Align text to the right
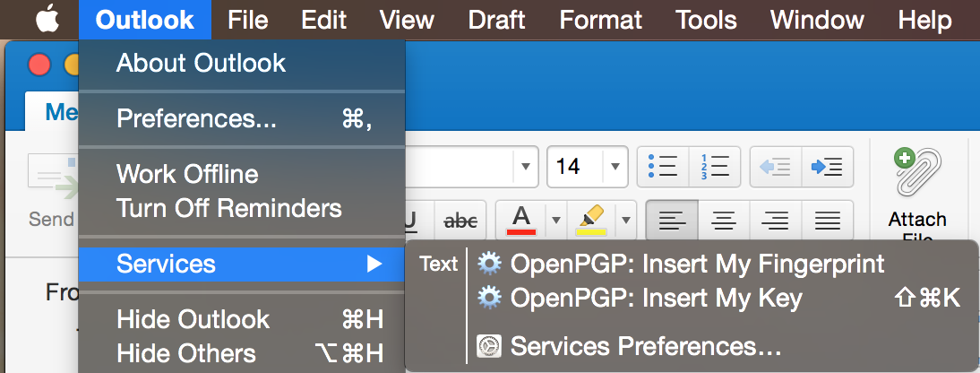This screenshot has width=980, height=373. point(776,220)
